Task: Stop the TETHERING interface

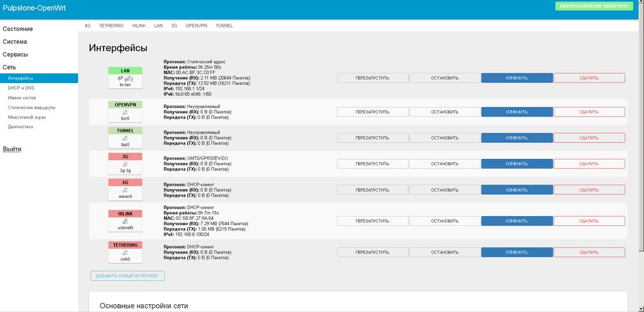Action: (445, 252)
